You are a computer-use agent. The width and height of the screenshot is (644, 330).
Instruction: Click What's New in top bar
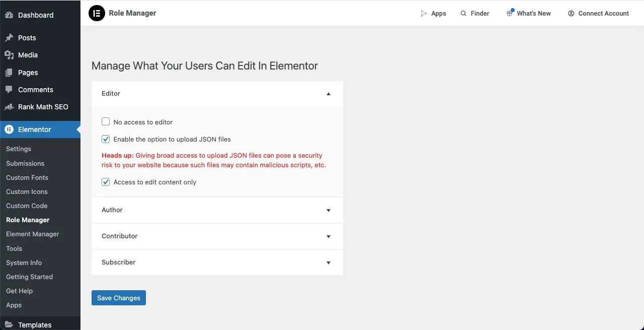click(534, 14)
